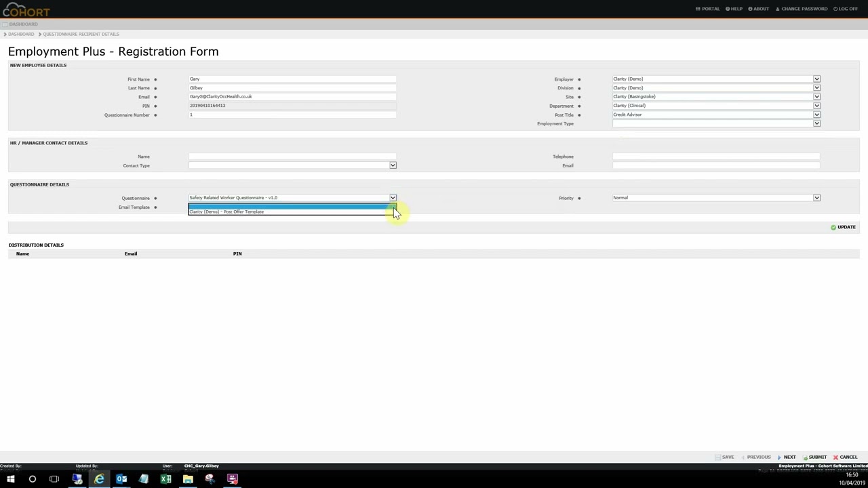Open Excel from the taskbar

tap(165, 479)
